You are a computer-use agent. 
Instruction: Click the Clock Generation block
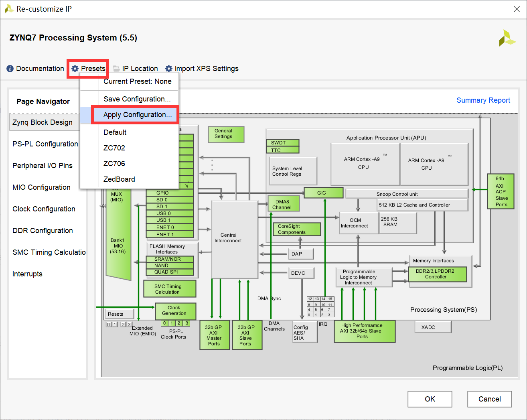click(x=175, y=311)
